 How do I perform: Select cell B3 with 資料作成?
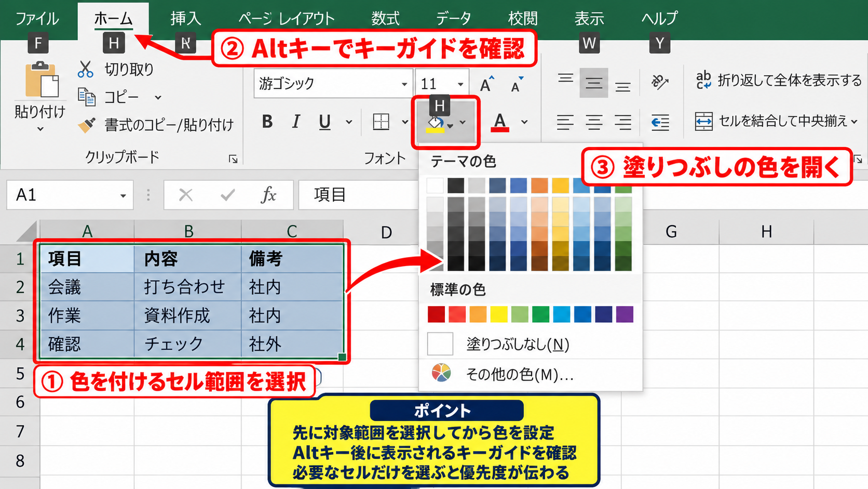(x=188, y=315)
